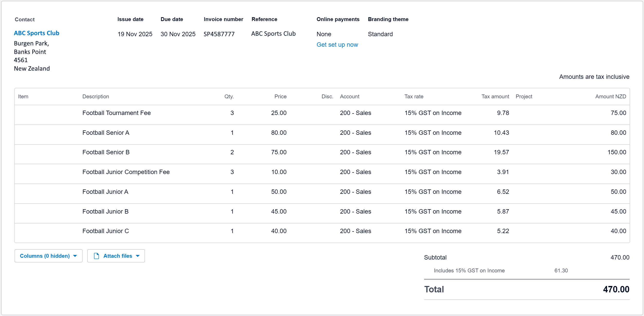644x316 pixels.
Task: Select the Football Senior B price 75.00
Action: click(278, 152)
